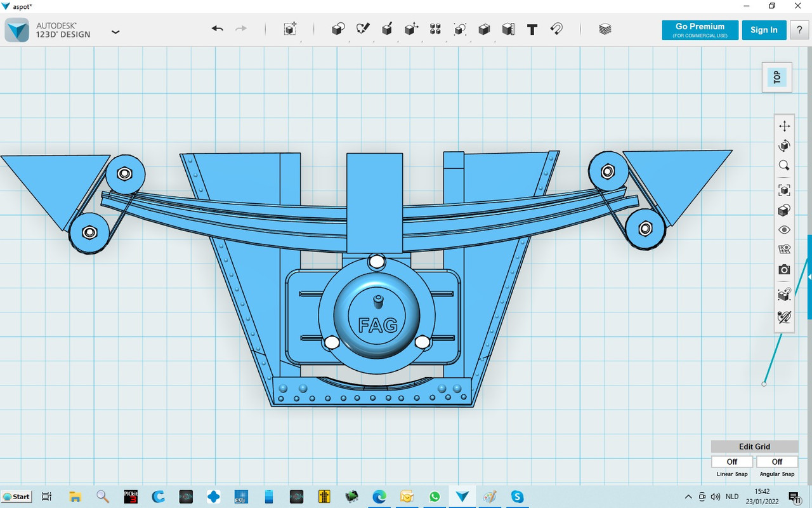Open the Pattern tool
Image resolution: width=812 pixels, height=508 pixels.
435,29
